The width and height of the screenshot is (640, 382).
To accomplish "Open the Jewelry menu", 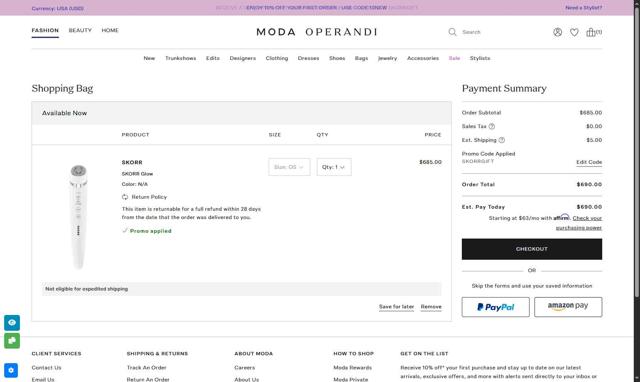I will [x=387, y=58].
